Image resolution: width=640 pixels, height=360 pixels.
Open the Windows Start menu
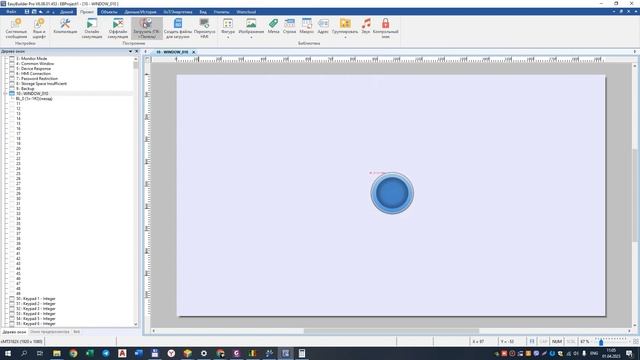point(8,353)
